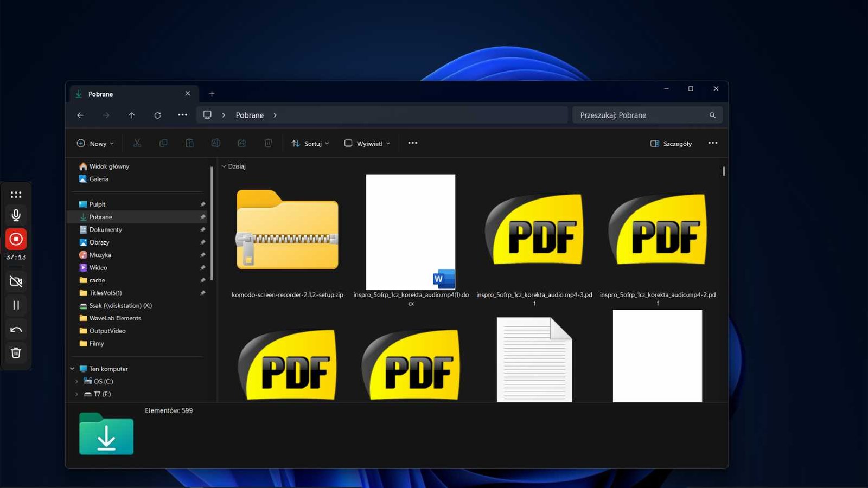Click the Copy icon in toolbar
Screen dimensions: 868x488
pos(163,143)
